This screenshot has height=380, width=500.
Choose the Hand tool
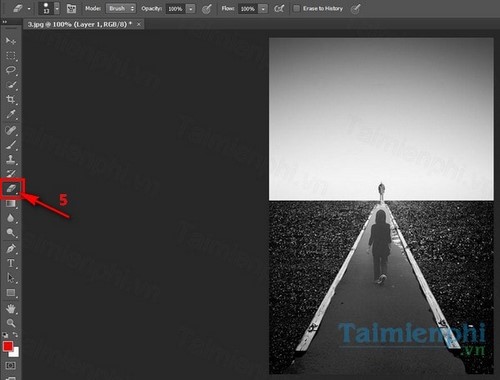pos(11,309)
